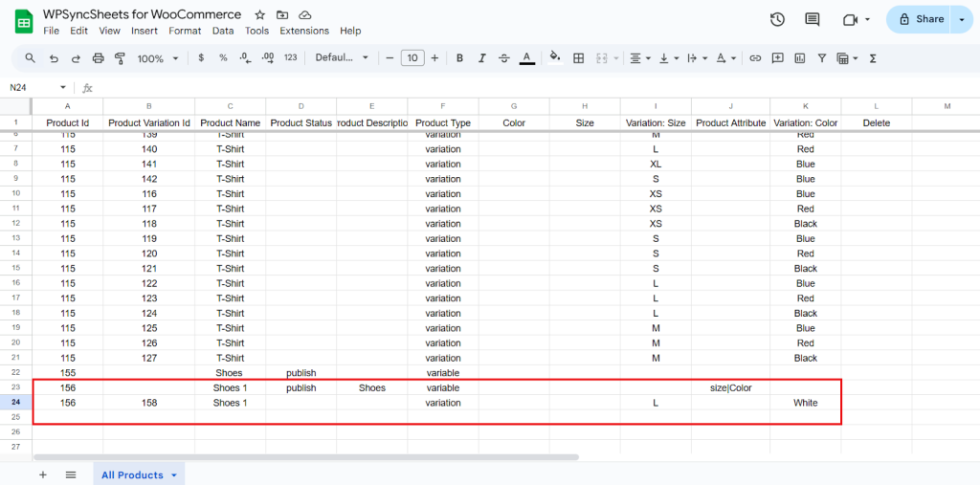Format as percent
Viewport: 980px width, 485px height.
(x=223, y=57)
